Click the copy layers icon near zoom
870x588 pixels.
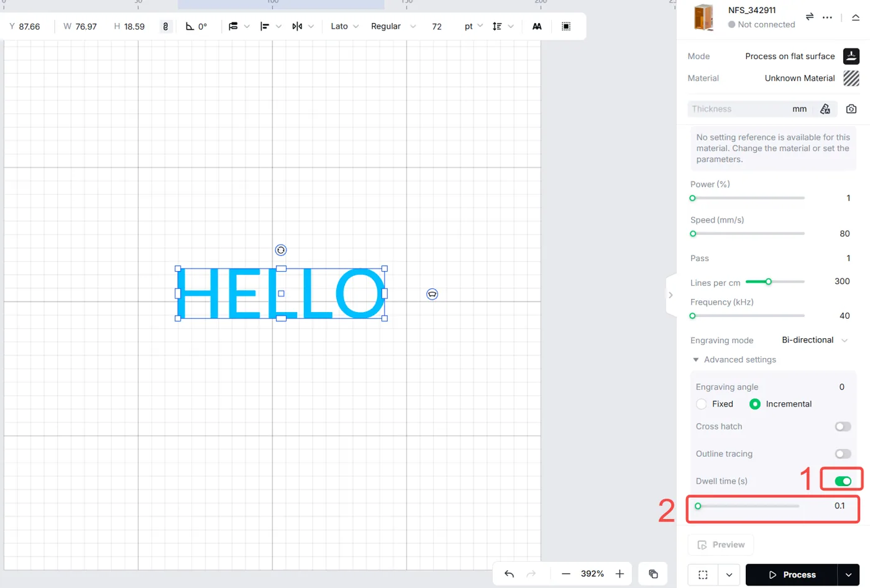tap(653, 574)
